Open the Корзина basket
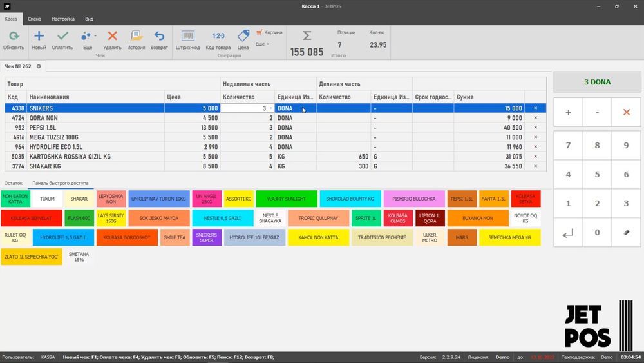Image resolution: width=644 pixels, height=363 pixels. pyautogui.click(x=269, y=32)
